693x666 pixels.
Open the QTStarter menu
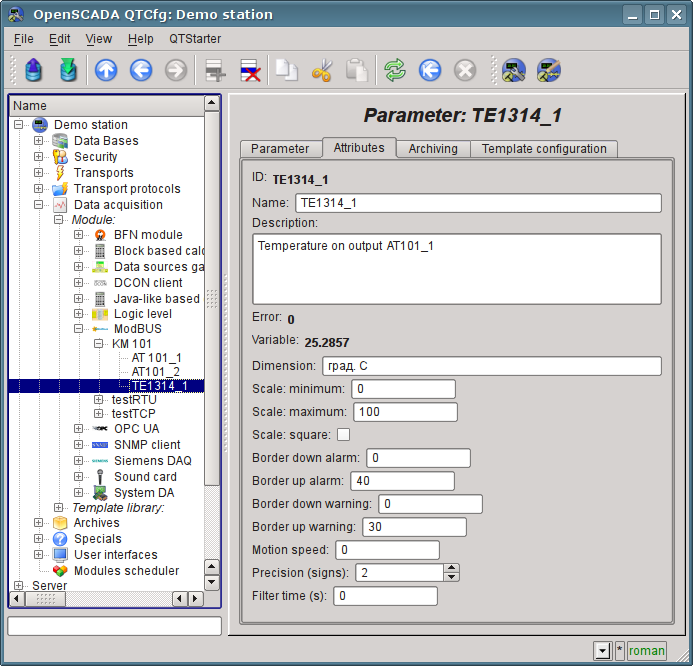tap(195, 39)
